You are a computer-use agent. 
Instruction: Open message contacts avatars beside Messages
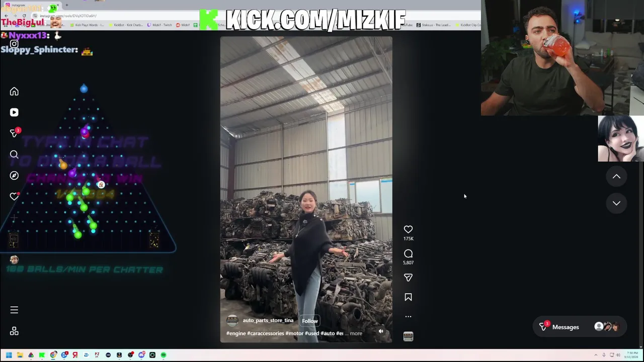(x=607, y=327)
